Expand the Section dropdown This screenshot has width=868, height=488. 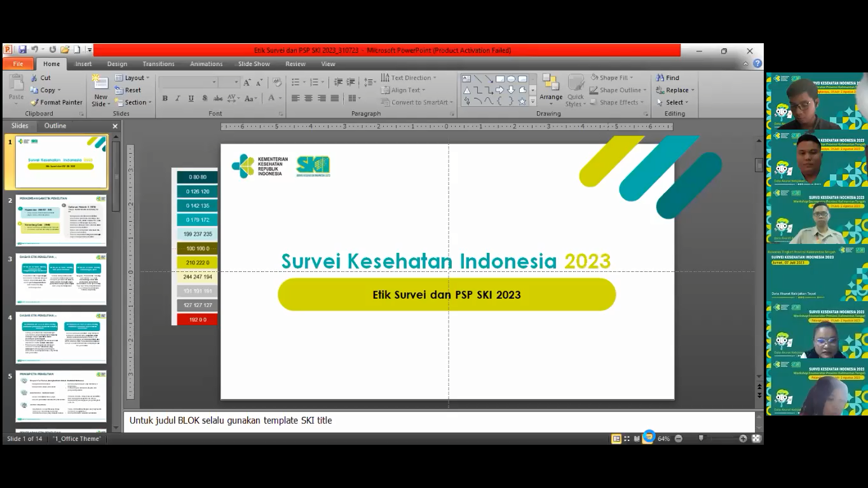(x=135, y=102)
